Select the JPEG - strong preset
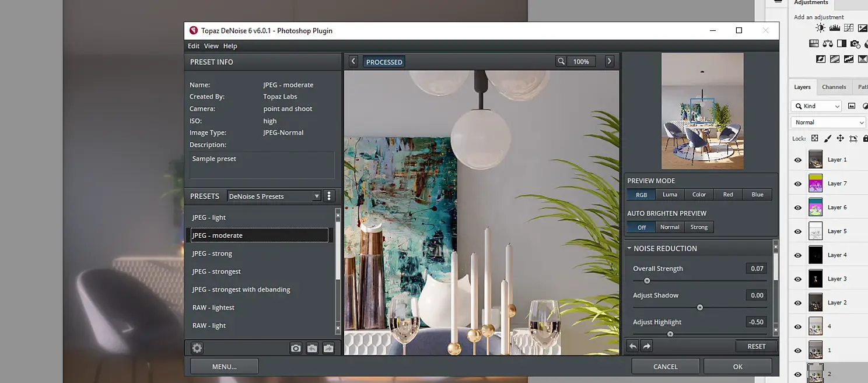This screenshot has height=383, width=868. (x=260, y=254)
